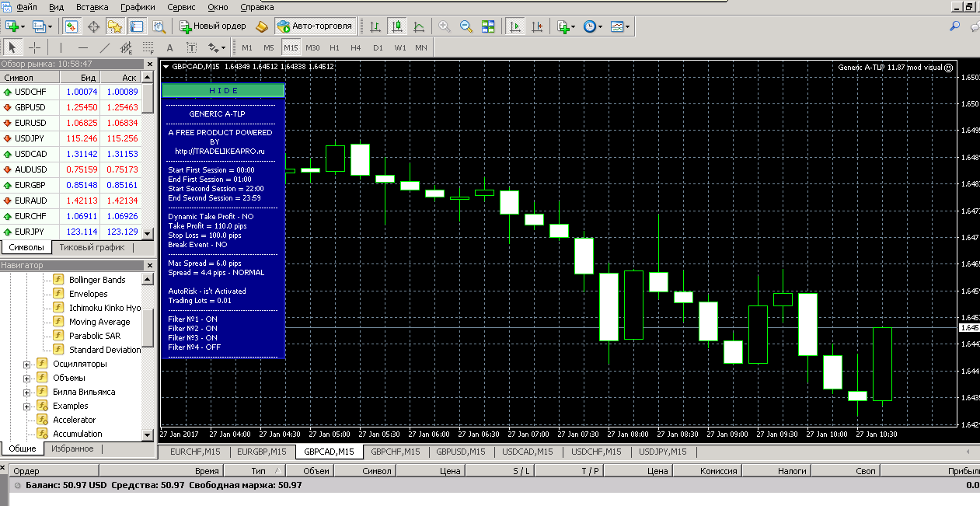This screenshot has width=980, height=506.
Task: Select the M30 timeframe
Action: pos(312,47)
